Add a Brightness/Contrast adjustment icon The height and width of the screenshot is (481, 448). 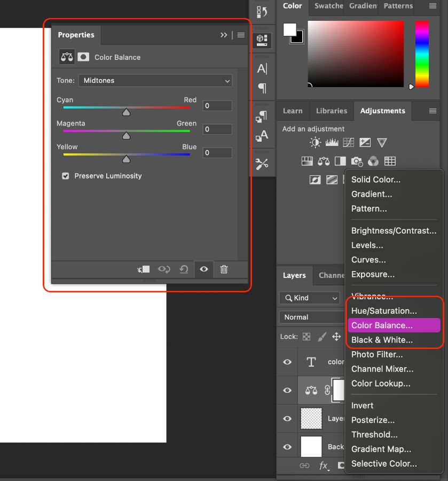[x=315, y=143]
